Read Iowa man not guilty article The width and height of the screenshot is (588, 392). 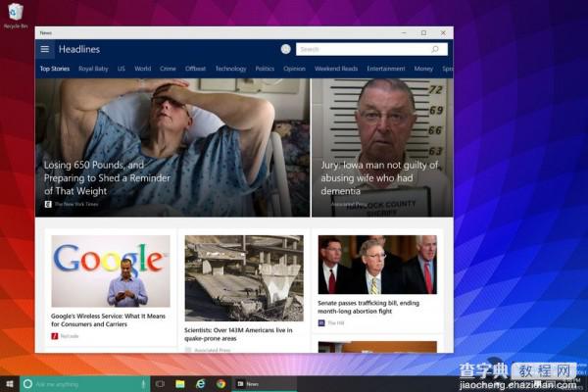point(379,178)
